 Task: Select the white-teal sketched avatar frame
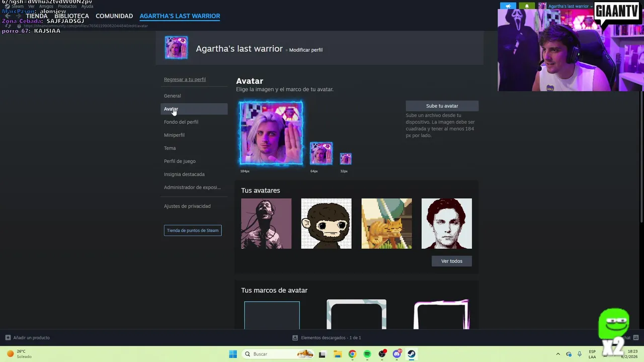(x=356, y=314)
